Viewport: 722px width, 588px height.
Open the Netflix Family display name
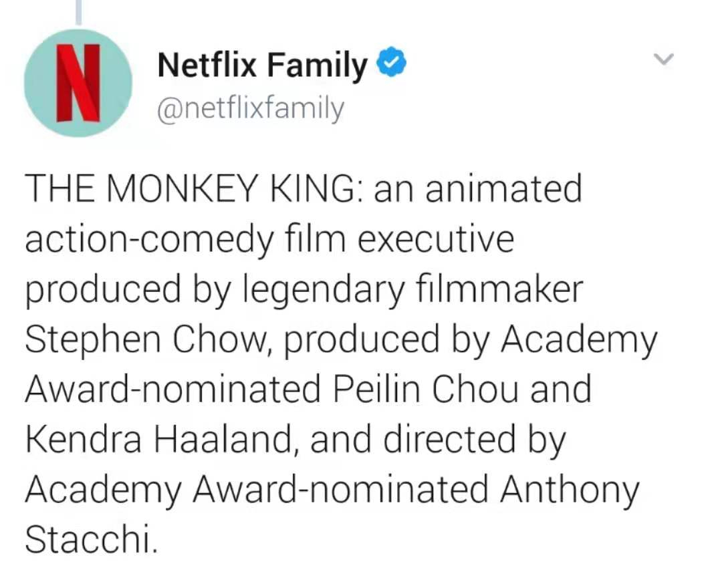click(262, 65)
